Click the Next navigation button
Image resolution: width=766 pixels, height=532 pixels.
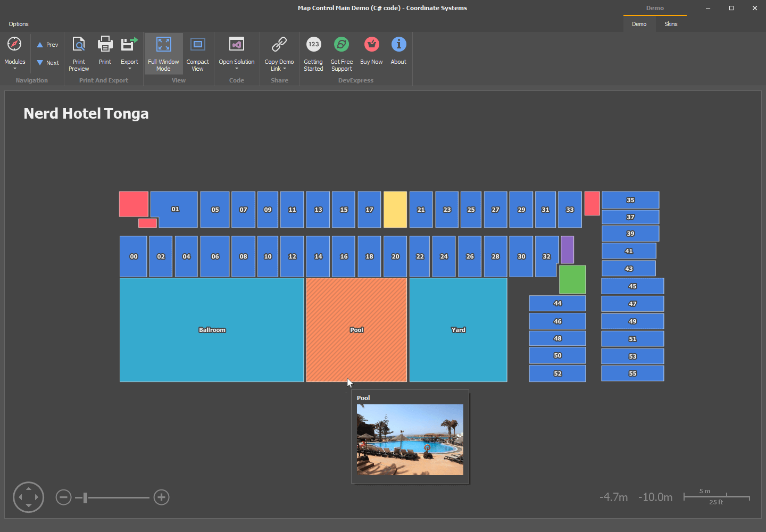tap(47, 62)
